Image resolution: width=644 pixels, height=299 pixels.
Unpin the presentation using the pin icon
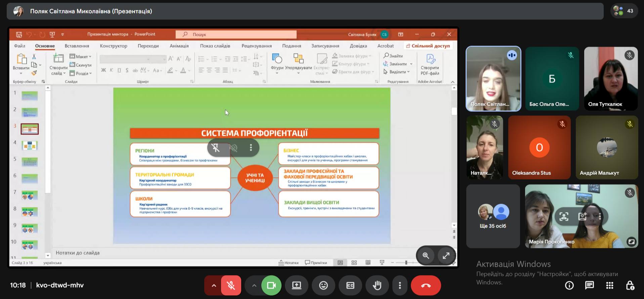216,148
